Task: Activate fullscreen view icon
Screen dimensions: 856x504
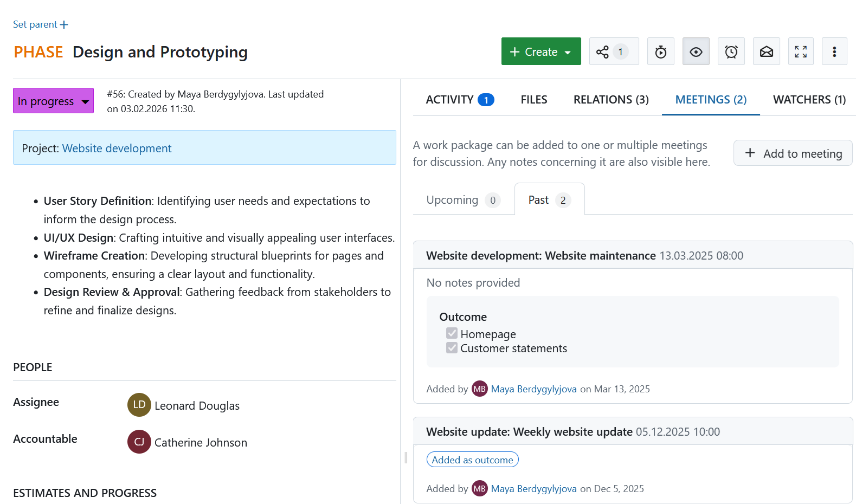Action: (x=801, y=51)
